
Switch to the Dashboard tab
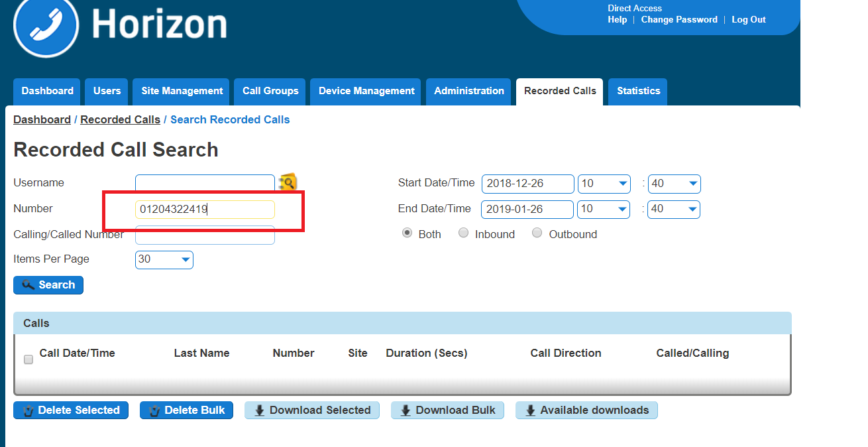48,92
